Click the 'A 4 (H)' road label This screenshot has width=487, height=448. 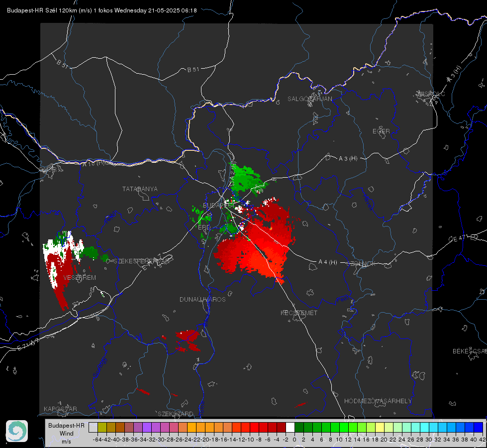pyautogui.click(x=328, y=262)
